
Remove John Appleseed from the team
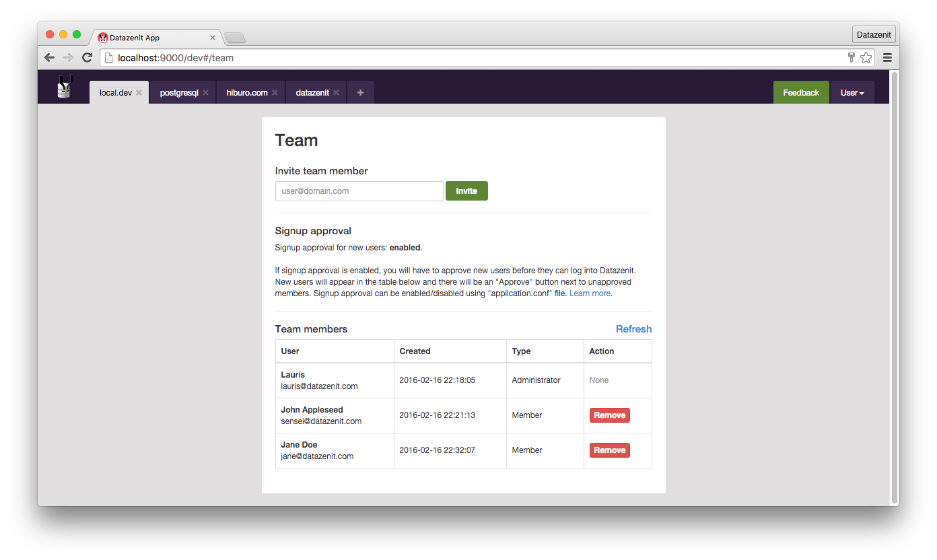tap(609, 415)
